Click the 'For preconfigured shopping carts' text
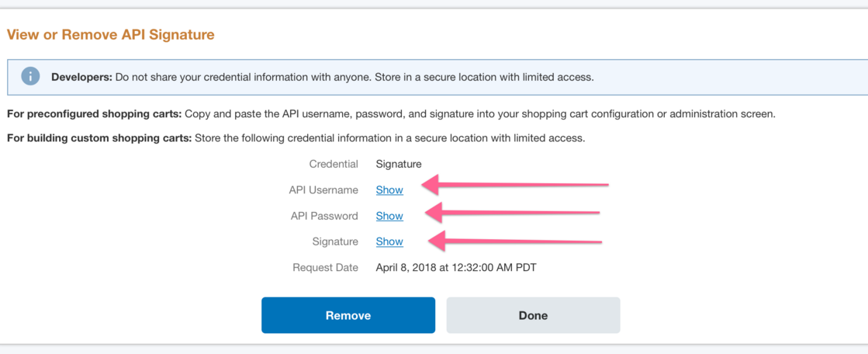Viewport: 868px width, 354px height. [x=94, y=114]
